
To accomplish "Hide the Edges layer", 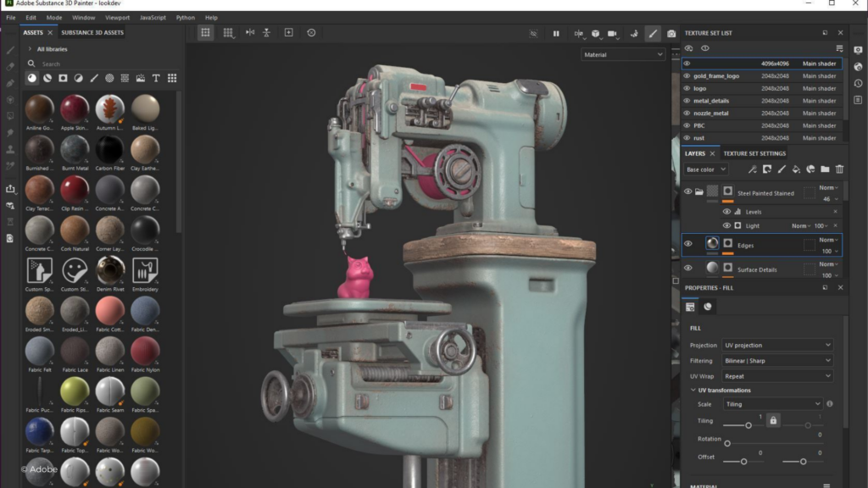I will coord(688,244).
